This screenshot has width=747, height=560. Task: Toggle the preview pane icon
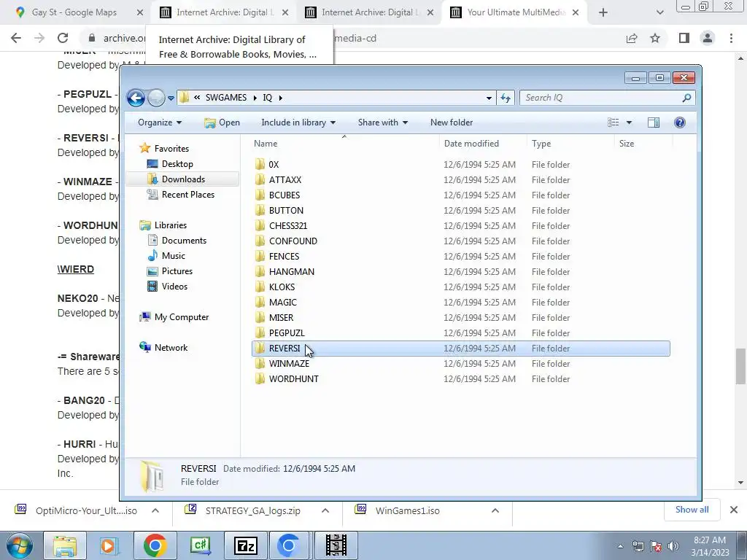point(654,122)
